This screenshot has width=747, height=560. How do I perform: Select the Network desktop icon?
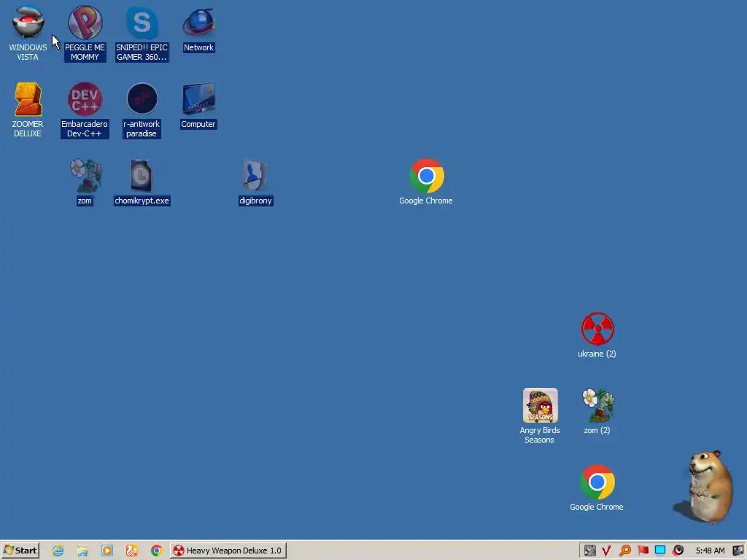pyautogui.click(x=198, y=28)
